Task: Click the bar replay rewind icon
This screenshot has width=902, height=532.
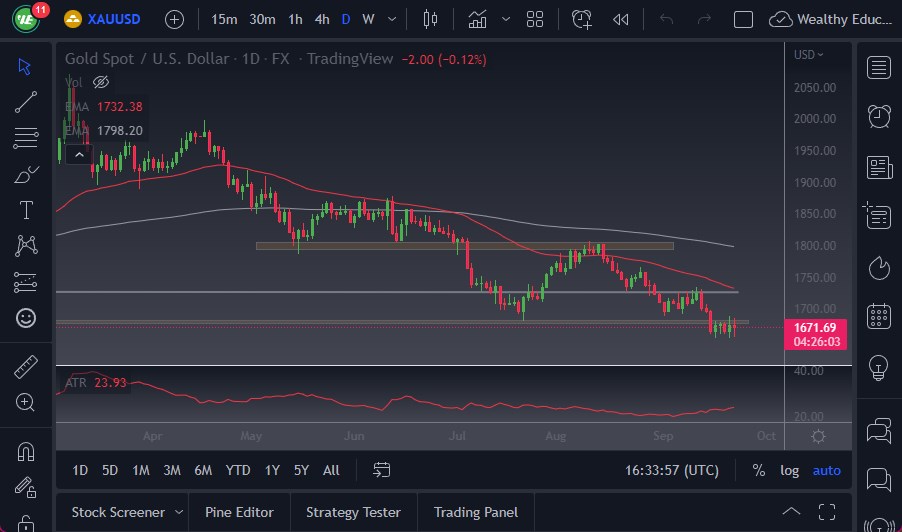Action: click(621, 19)
